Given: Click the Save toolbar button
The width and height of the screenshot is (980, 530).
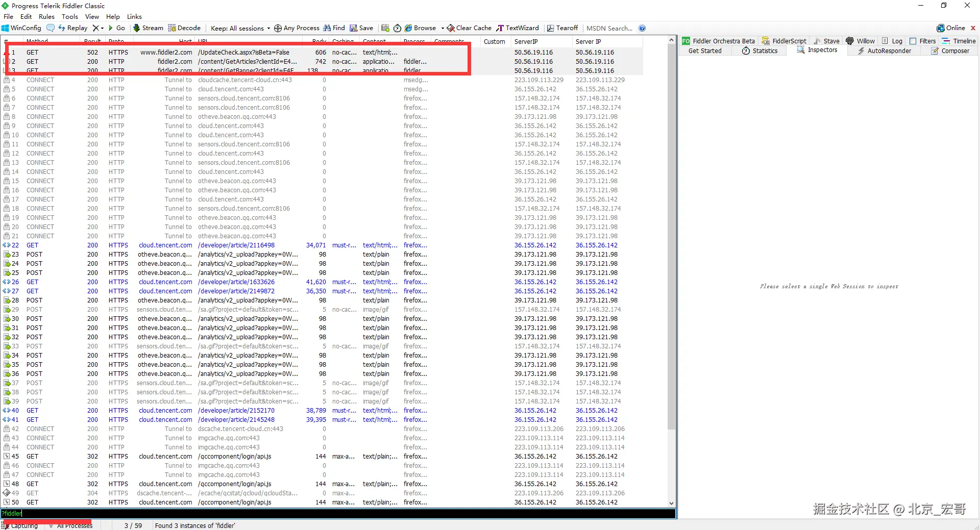Looking at the screenshot, I should tap(361, 28).
